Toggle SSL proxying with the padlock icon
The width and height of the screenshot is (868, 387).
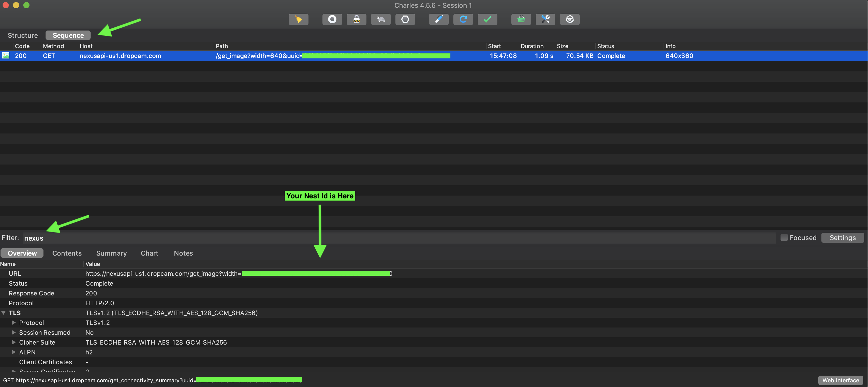356,19
